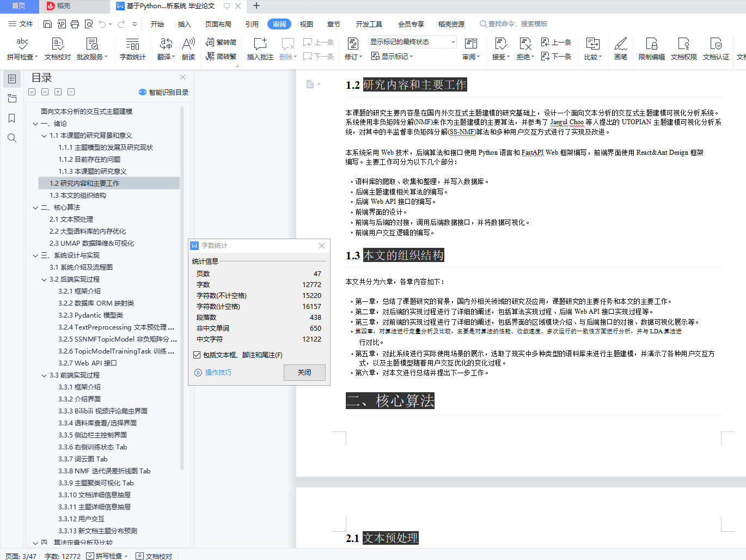The height and width of the screenshot is (560, 746).
Task: Select 3.3.7 词云图 Tab outline entry
Action: click(83, 459)
